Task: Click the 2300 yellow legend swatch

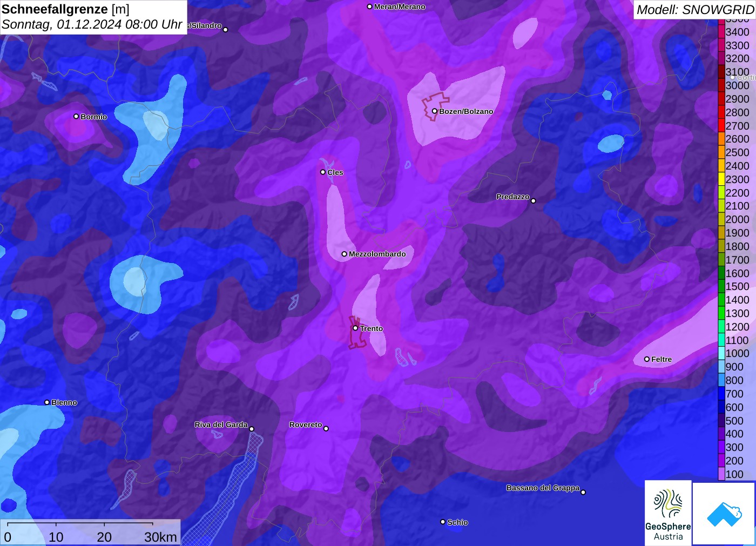Action: pyautogui.click(x=721, y=179)
